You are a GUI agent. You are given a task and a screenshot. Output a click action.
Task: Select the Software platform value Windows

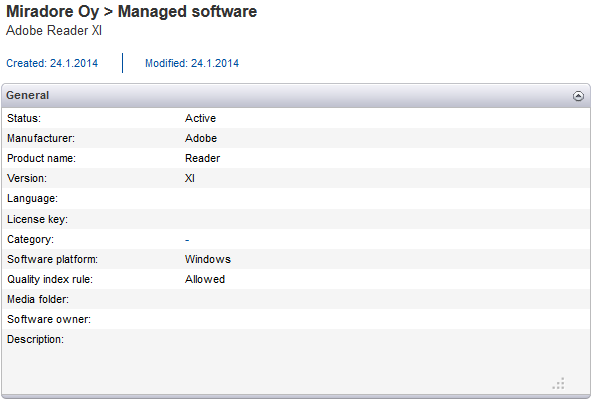tap(208, 259)
